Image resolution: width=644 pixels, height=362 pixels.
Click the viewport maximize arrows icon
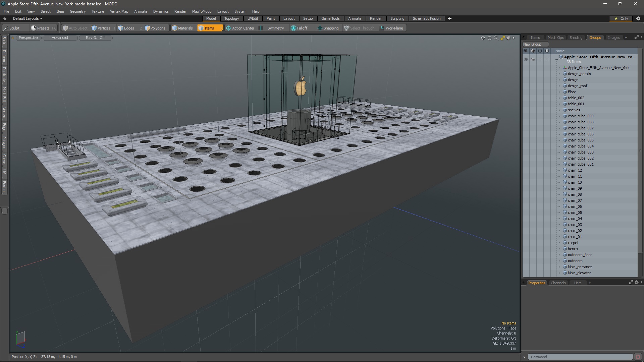[x=502, y=38]
